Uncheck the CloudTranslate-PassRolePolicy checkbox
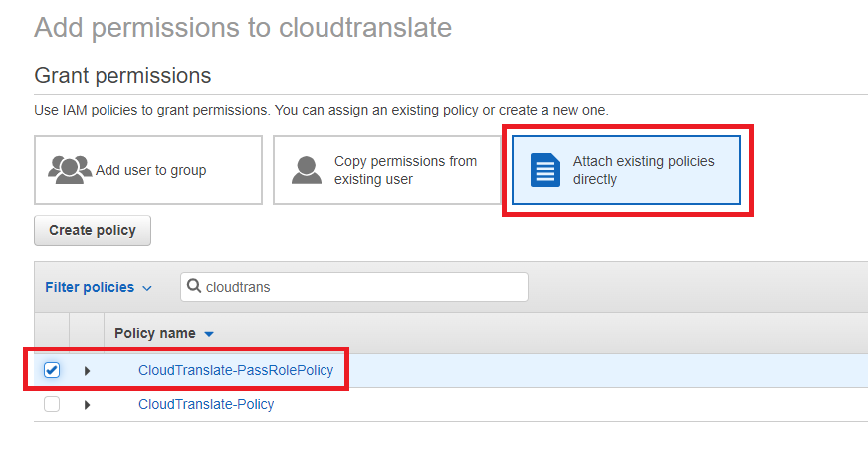Viewport: 868px width, 463px height. (52, 370)
